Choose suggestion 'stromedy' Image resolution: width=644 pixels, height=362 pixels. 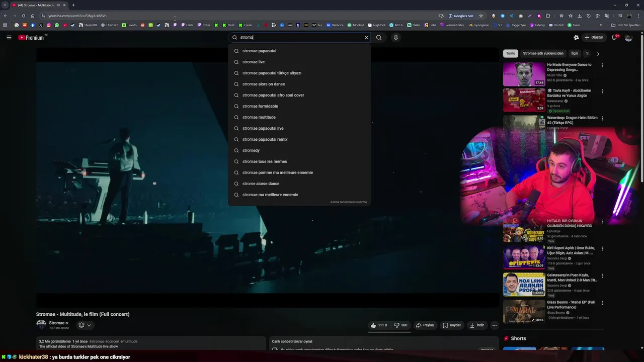tap(299, 150)
